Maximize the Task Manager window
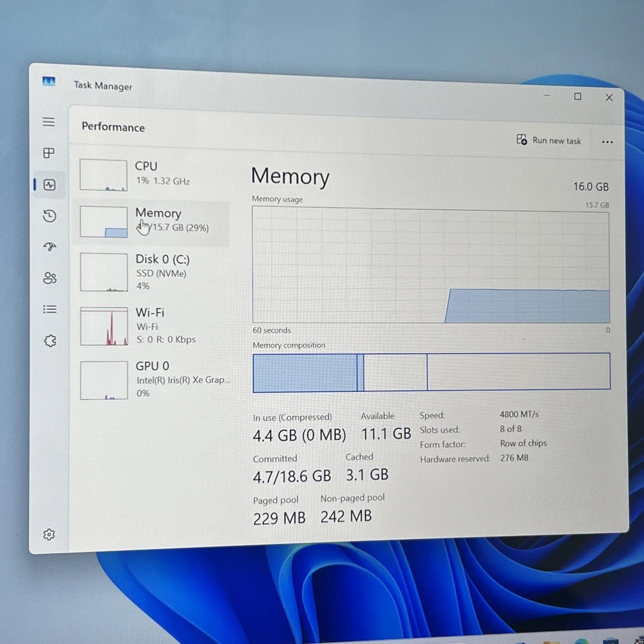644x644 pixels. pos(578,97)
